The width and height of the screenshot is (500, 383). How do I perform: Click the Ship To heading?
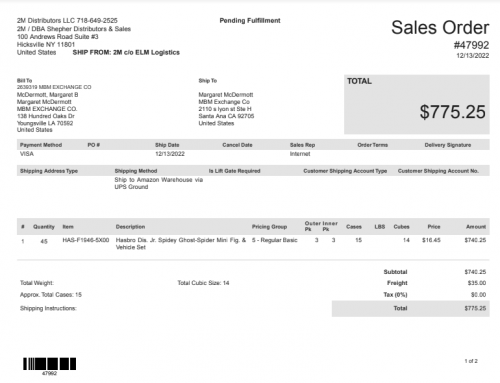click(x=208, y=81)
